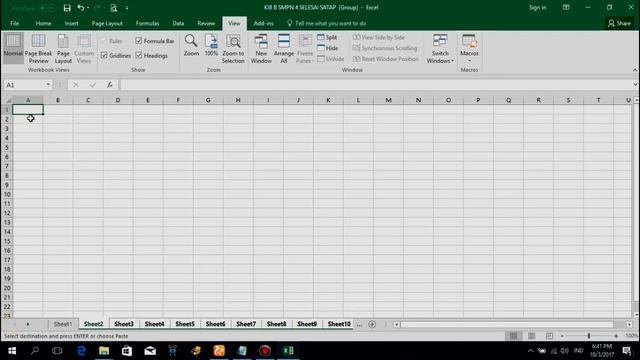Uncheck the Headings checkbox
The height and width of the screenshot is (360, 640).
pos(139,55)
